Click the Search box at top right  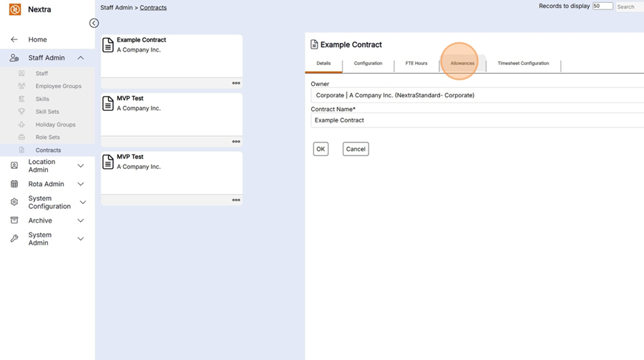[x=630, y=6]
